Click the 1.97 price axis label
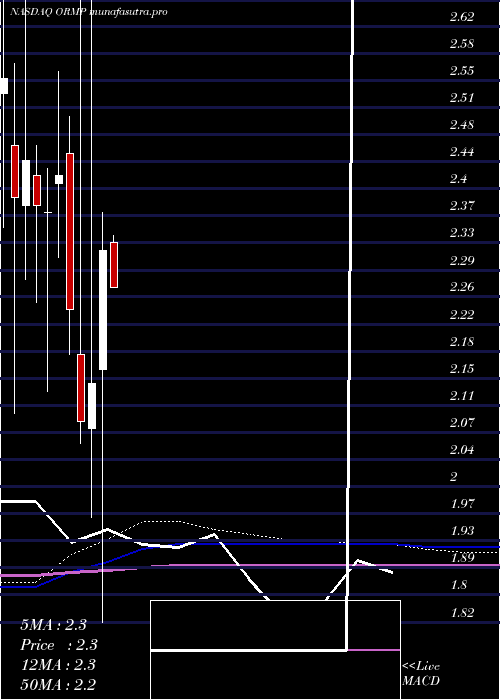The image size is (500, 700). click(x=462, y=504)
